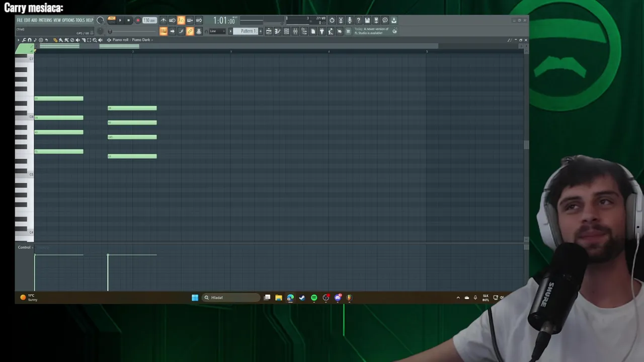Click the download update icon
Image resolution: width=644 pixels, height=362 pixels.
(x=394, y=20)
